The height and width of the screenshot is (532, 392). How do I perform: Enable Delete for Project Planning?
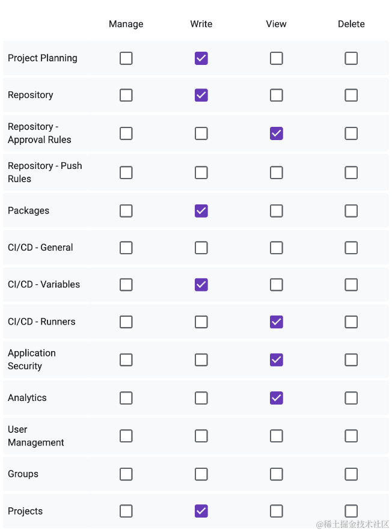[351, 58]
